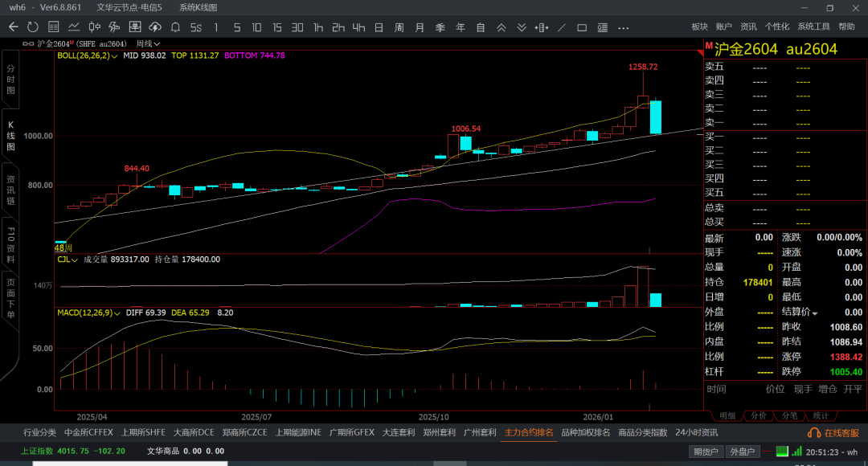868x466 pixels.
Task: Click the green signal strength icon
Action: tap(796, 451)
